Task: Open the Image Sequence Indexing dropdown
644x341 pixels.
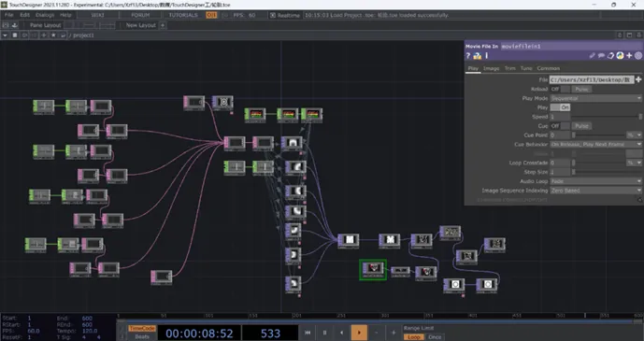Action: (x=595, y=191)
